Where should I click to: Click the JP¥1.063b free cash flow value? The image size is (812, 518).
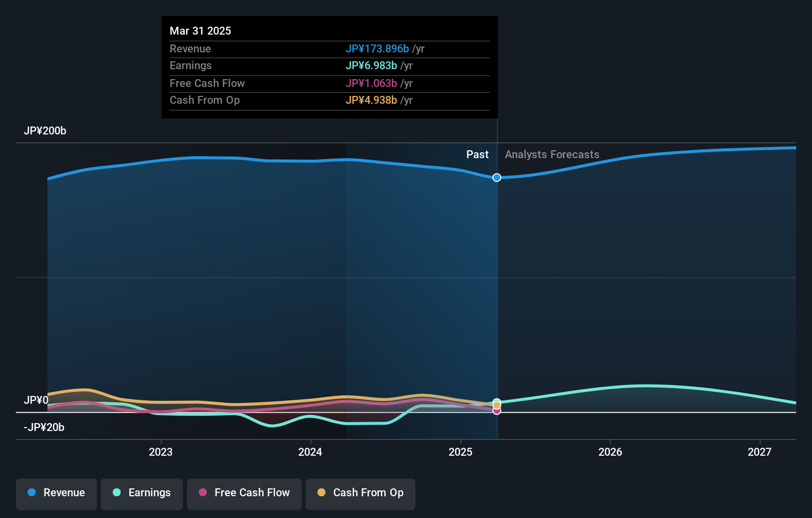[371, 83]
